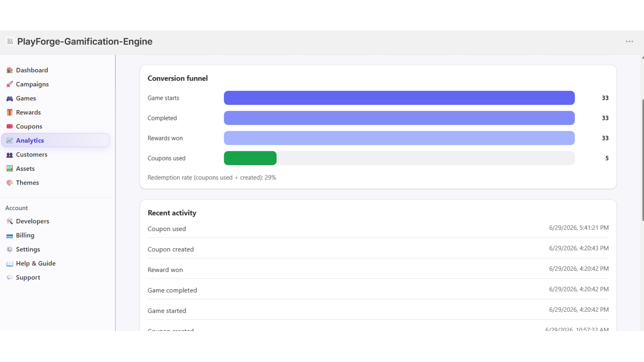Select Analytics in the sidebar
The image size is (644, 362).
(56, 140)
